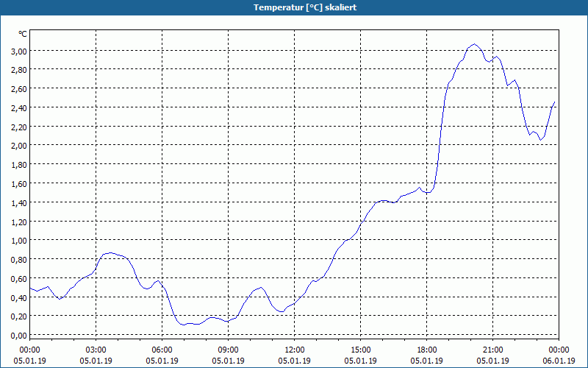This screenshot has height=368, width=588.
Task: Click the 12:00 time axis label
Action: point(295,350)
